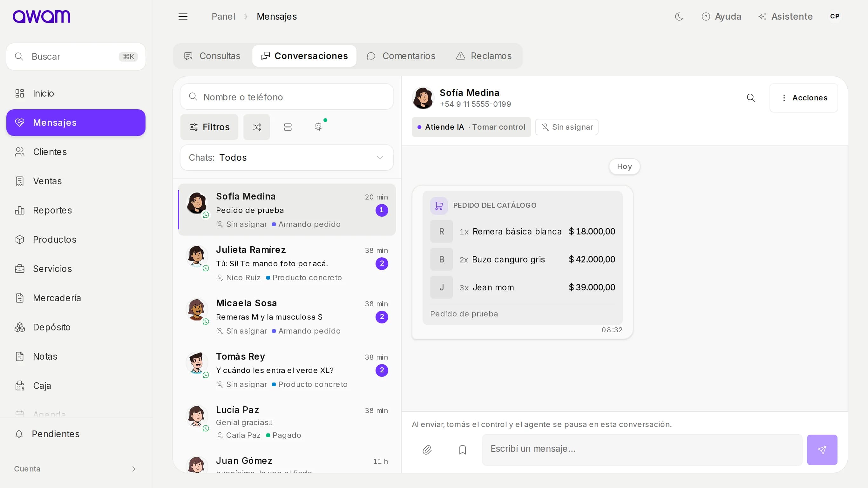
Task: Open Productos in the sidebar
Action: click(76, 240)
